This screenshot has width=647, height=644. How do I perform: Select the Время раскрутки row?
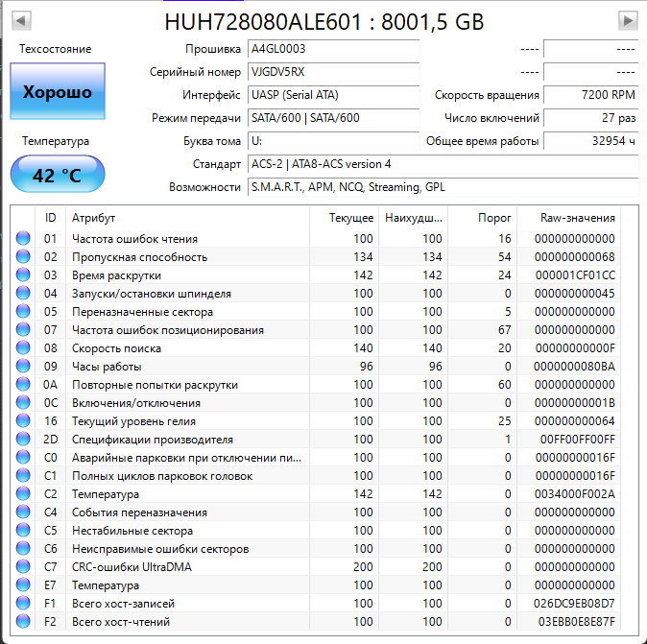316,274
